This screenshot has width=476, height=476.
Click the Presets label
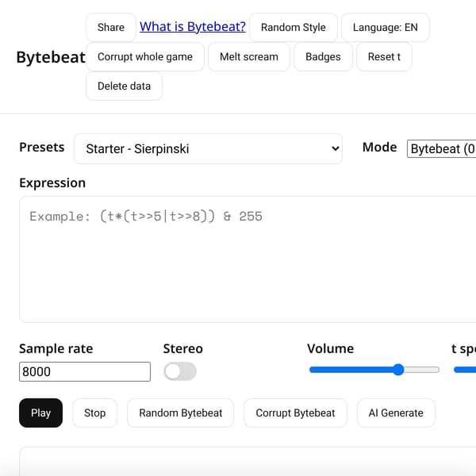coord(42,148)
